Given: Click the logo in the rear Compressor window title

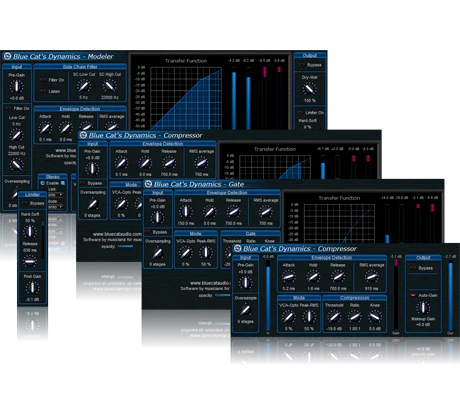Looking at the screenshot, I should [x=83, y=135].
